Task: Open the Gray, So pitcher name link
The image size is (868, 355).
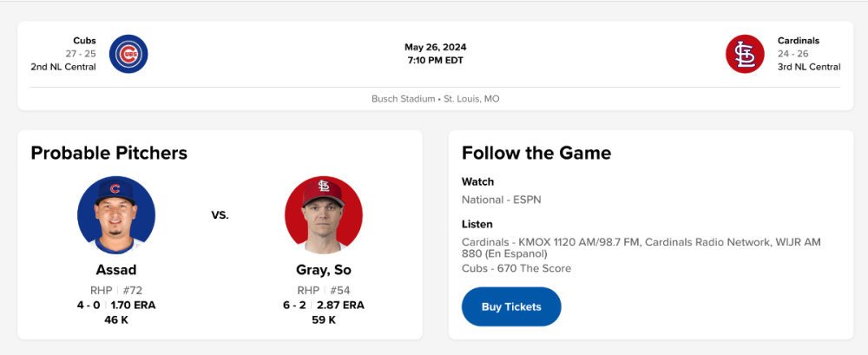Action: tap(324, 270)
